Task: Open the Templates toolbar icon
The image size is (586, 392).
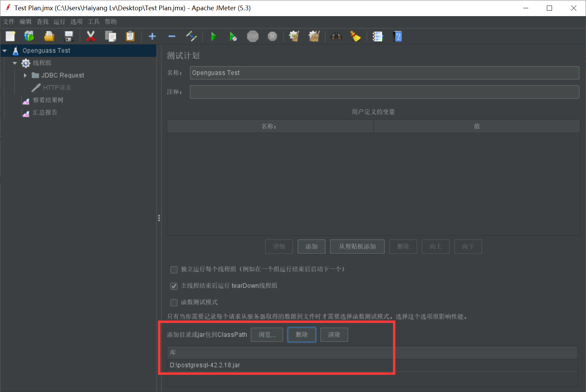Action: tap(29, 36)
